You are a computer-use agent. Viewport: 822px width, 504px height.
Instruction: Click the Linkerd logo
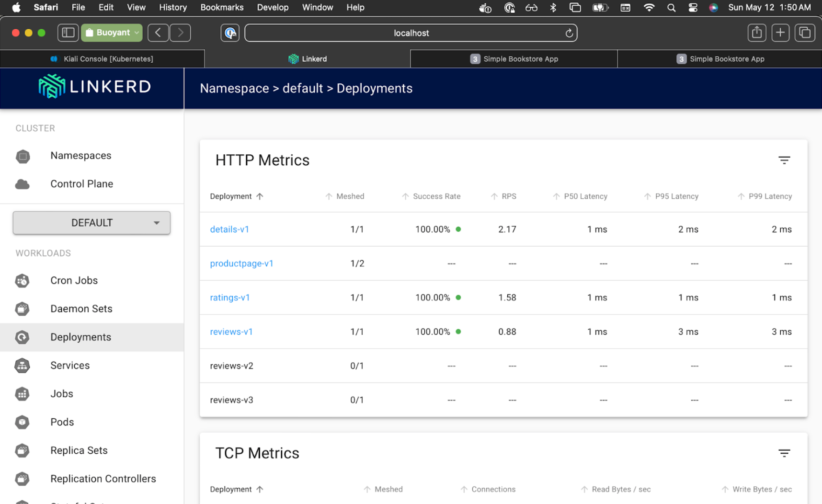94,87
